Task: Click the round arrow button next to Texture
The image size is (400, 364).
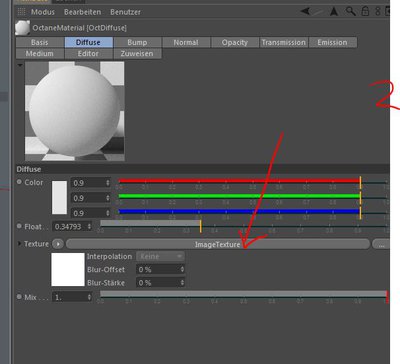Action: (58, 244)
